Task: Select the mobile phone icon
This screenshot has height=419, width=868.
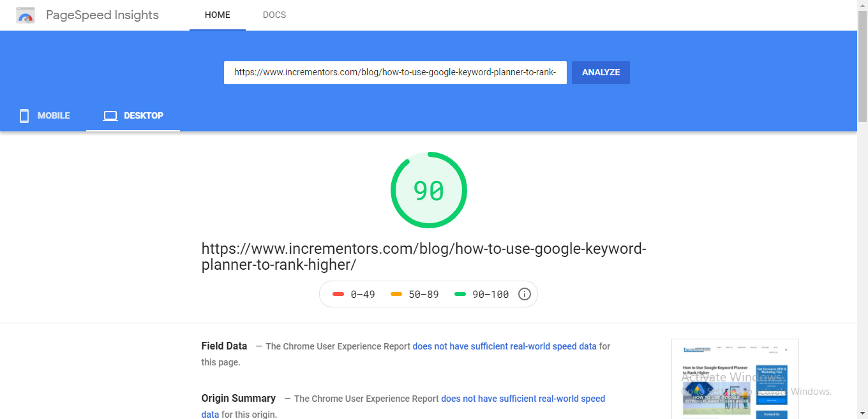Action: (x=24, y=115)
